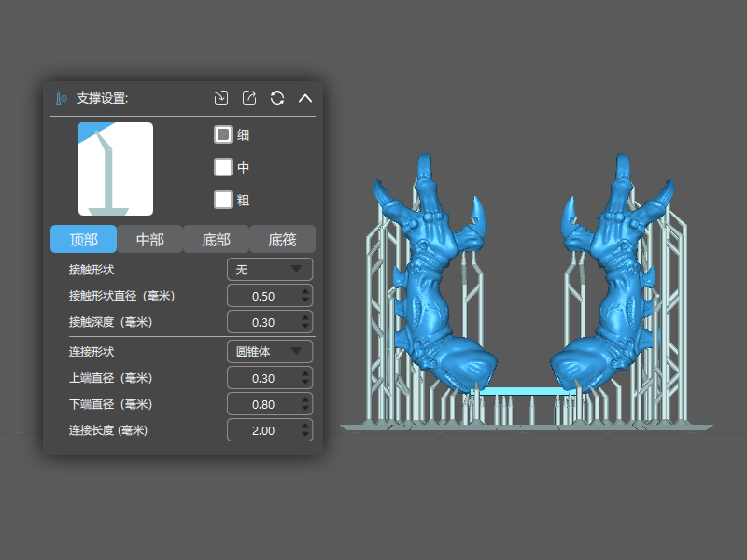This screenshot has height=560, width=747.
Task: Increase 接触深度 with the up arrow
Action: pyautogui.click(x=306, y=317)
